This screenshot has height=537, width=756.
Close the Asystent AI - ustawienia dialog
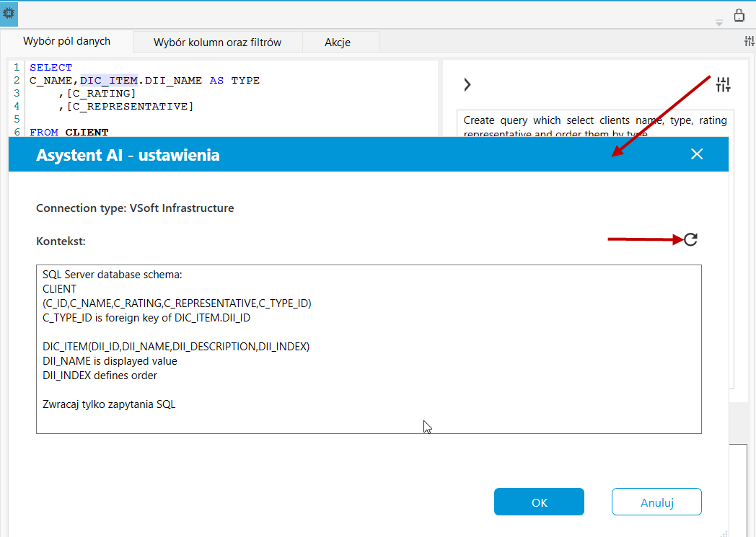[x=697, y=154]
